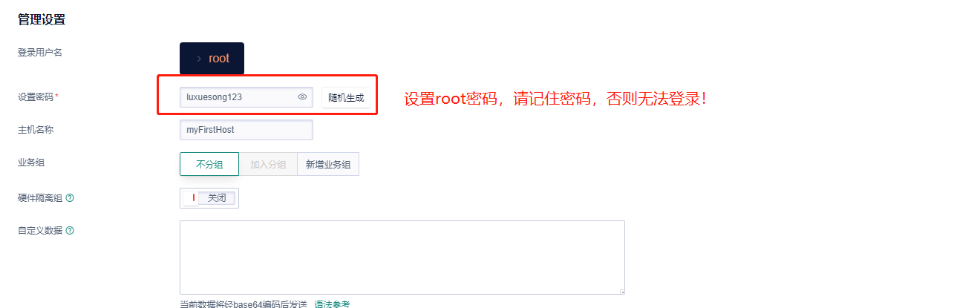Click the 主机名称 field label
Screen dimensions: 980x308
(x=36, y=130)
